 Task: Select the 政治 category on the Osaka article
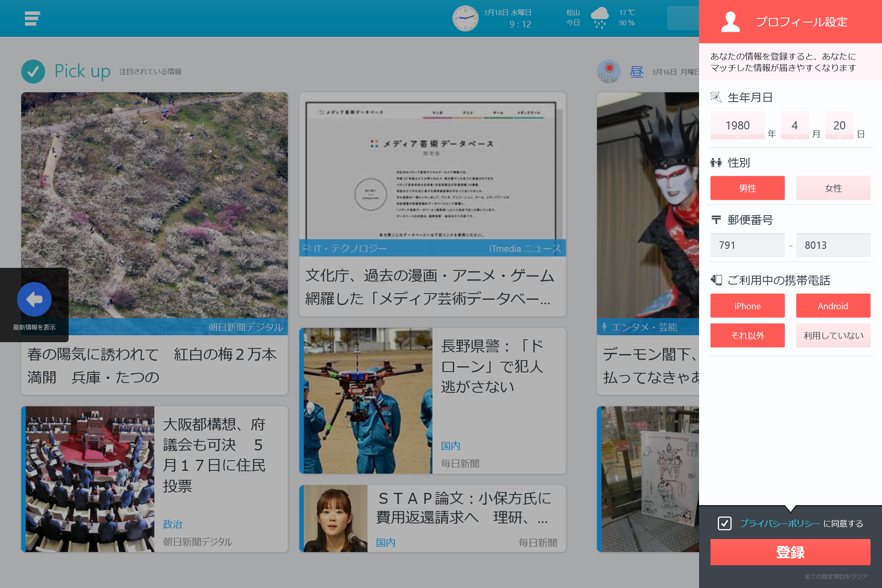[172, 524]
